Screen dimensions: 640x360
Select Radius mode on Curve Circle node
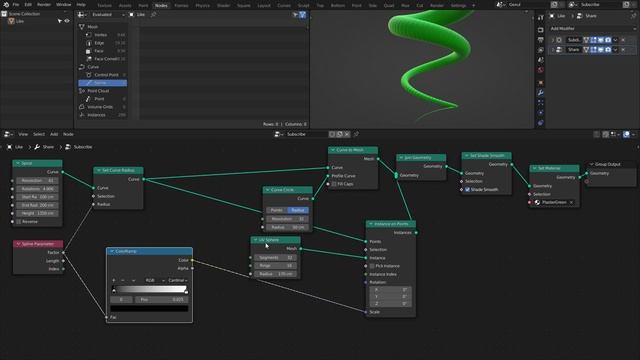[298, 210]
